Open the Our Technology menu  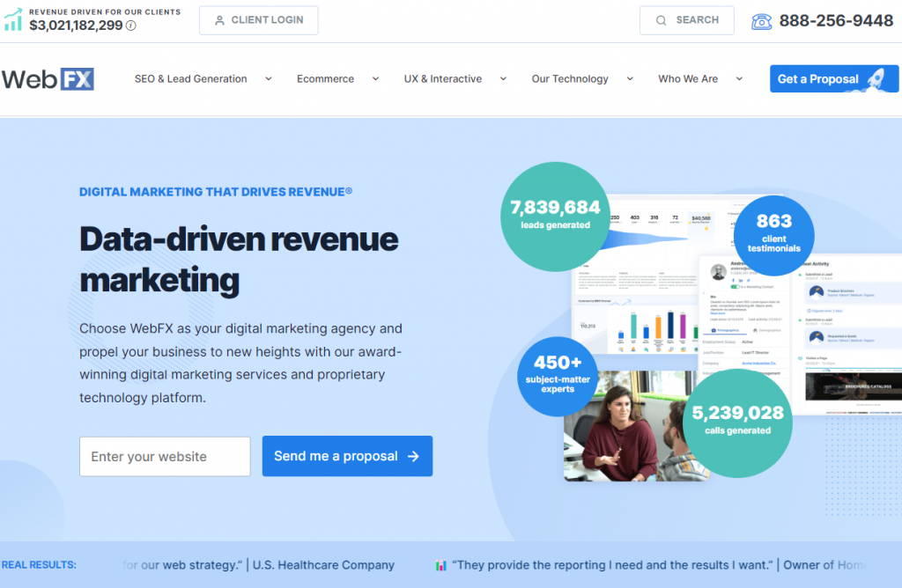point(570,78)
